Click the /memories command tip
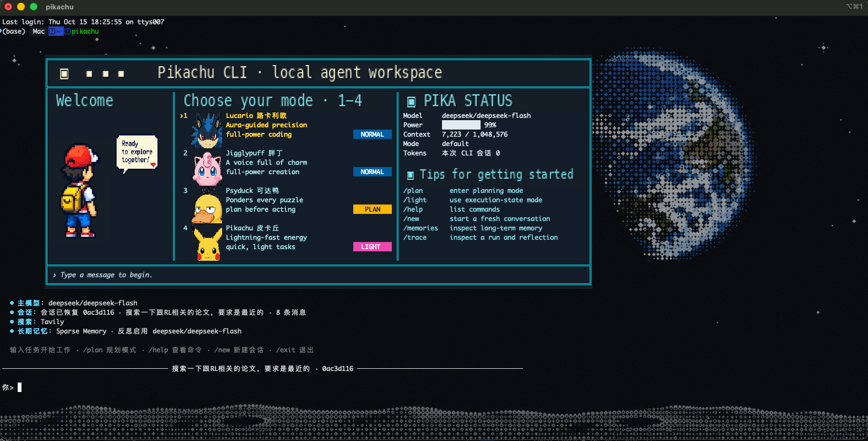Image resolution: width=868 pixels, height=441 pixels. [420, 228]
